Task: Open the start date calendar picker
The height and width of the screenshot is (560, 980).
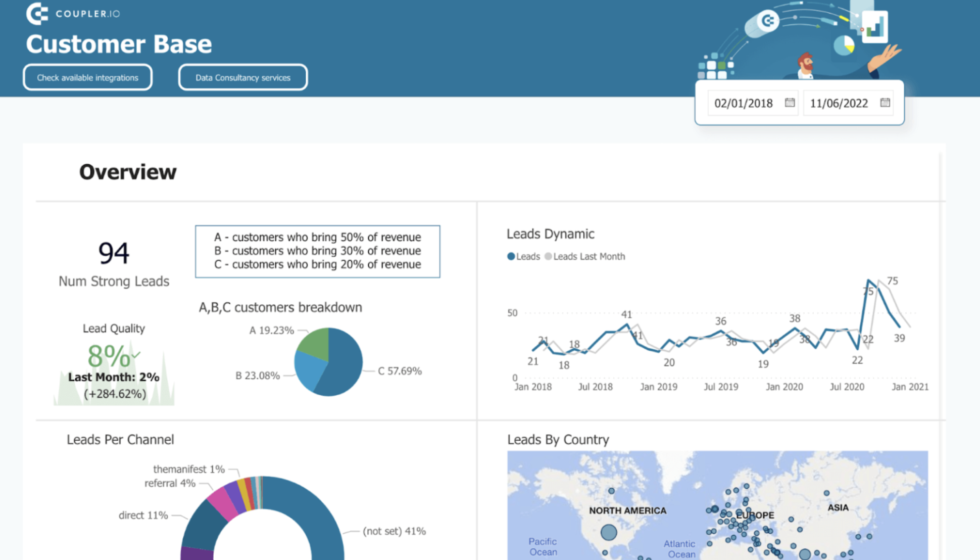Action: tap(790, 102)
